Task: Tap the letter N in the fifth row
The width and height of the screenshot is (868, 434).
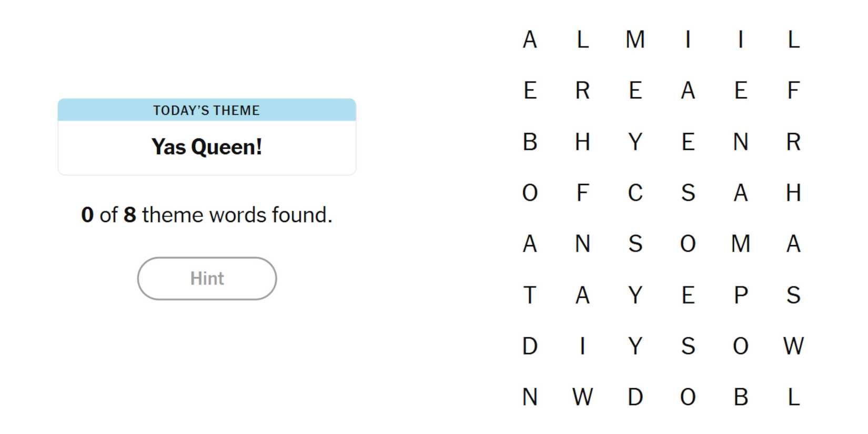Action: coord(582,244)
